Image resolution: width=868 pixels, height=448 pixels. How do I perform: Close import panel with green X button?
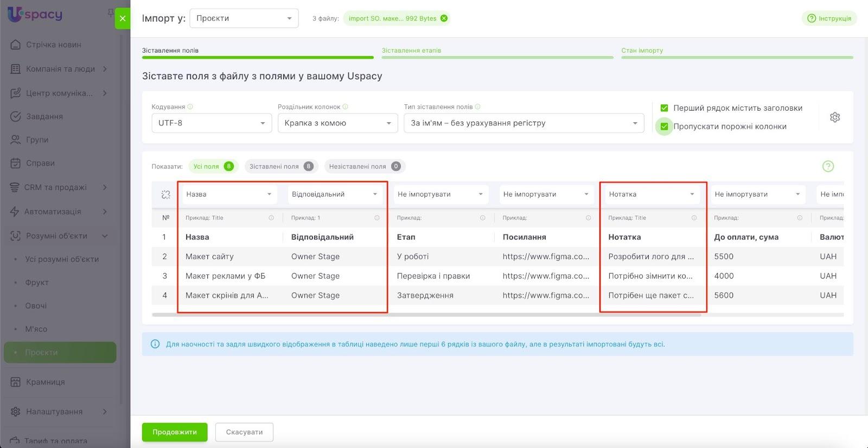(x=123, y=18)
